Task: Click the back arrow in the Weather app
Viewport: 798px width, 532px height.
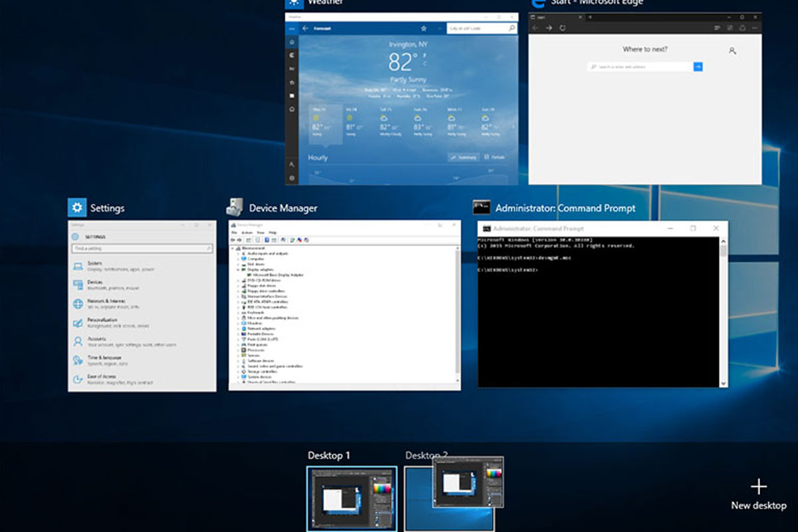Action: coord(305,28)
